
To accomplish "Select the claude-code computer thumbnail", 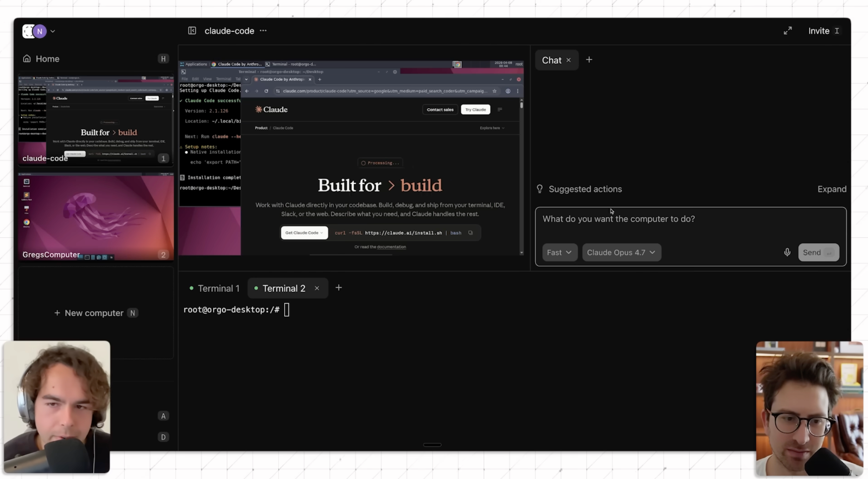I will point(96,120).
